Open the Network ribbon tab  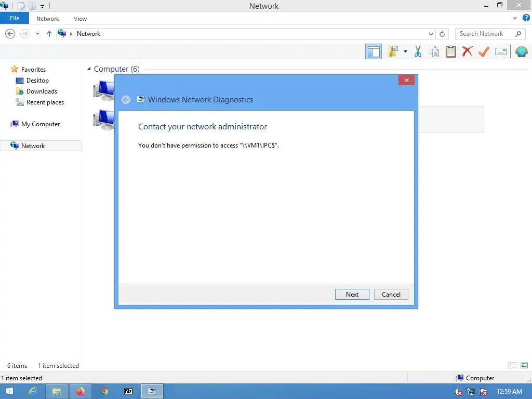(48, 19)
